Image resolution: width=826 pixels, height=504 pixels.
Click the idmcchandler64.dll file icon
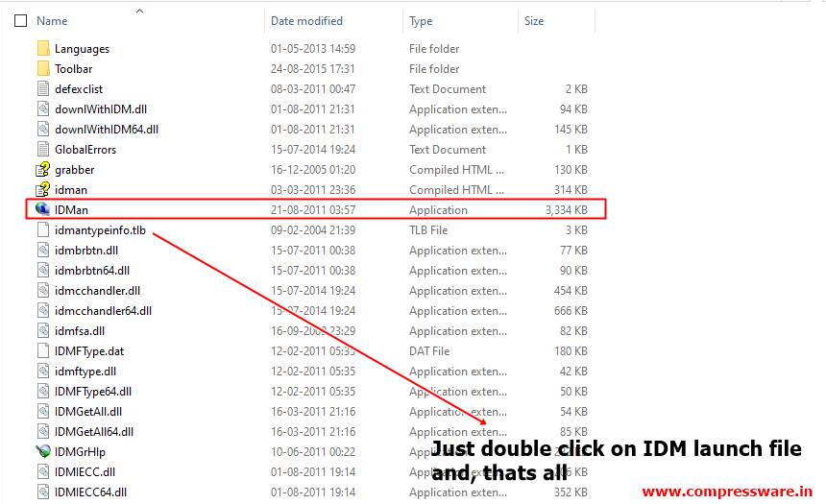coord(43,311)
